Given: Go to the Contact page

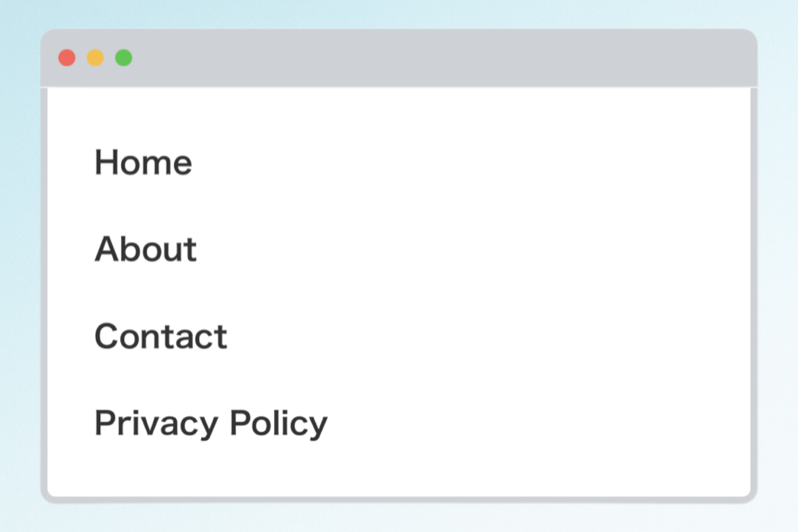Looking at the screenshot, I should pyautogui.click(x=161, y=336).
